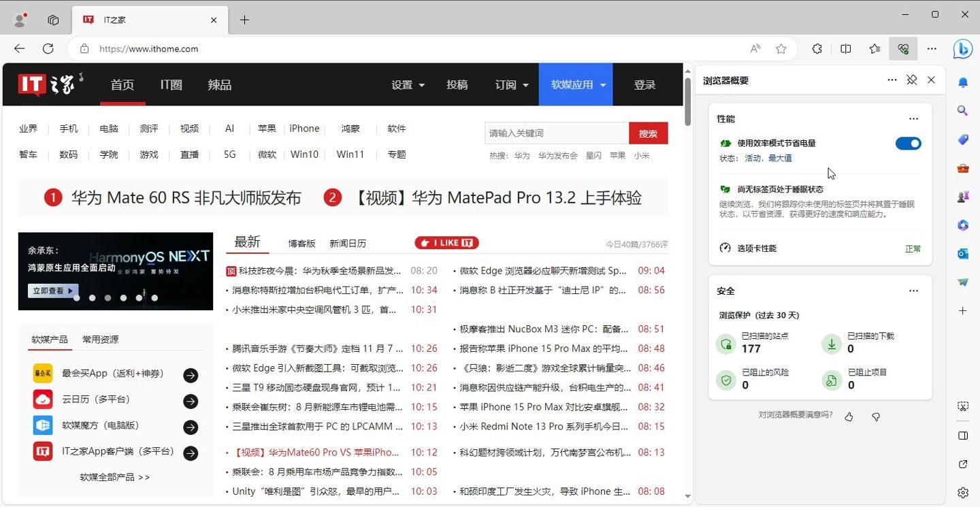Viewport: 980px width, 507px height.
Task: Open the sidebar search icon
Action: (963, 111)
